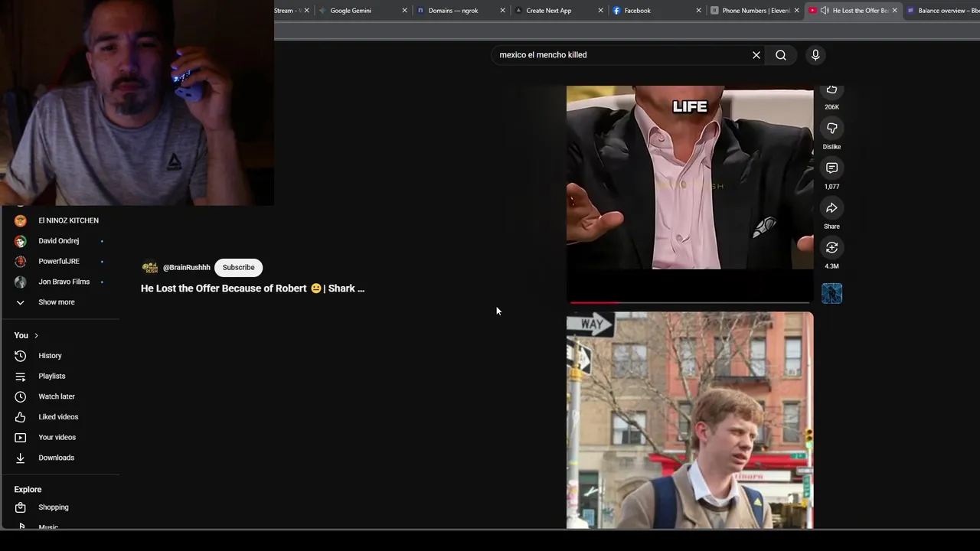Select the David Ondrej subscription name
This screenshot has width=980, height=551.
59,241
